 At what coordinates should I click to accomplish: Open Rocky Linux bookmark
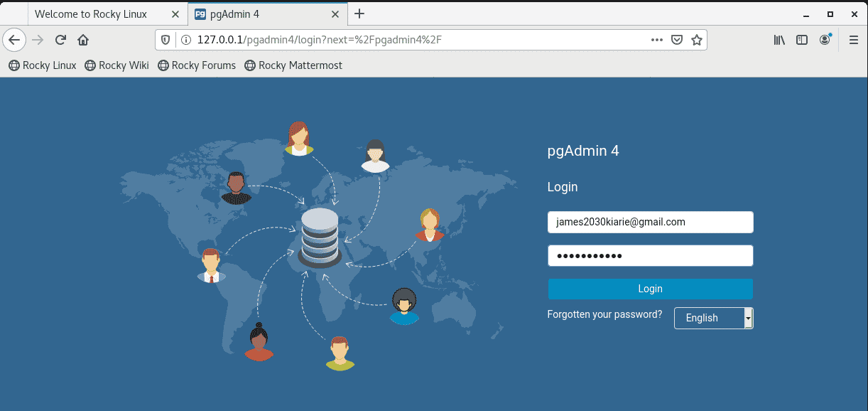[43, 65]
